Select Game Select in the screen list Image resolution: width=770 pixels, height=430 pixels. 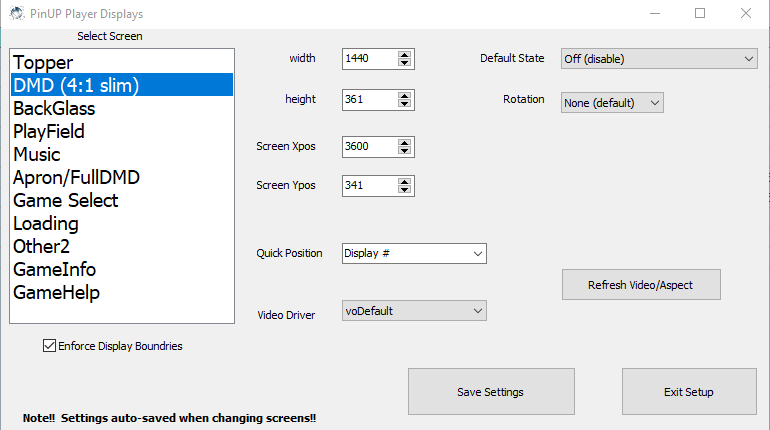click(x=122, y=200)
